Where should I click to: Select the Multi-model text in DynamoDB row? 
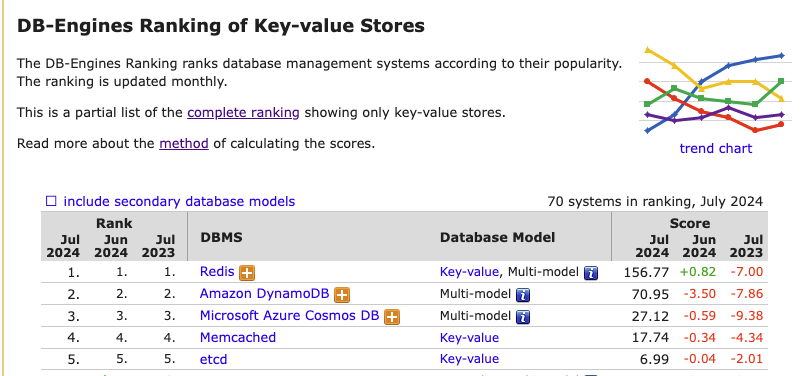click(x=475, y=294)
